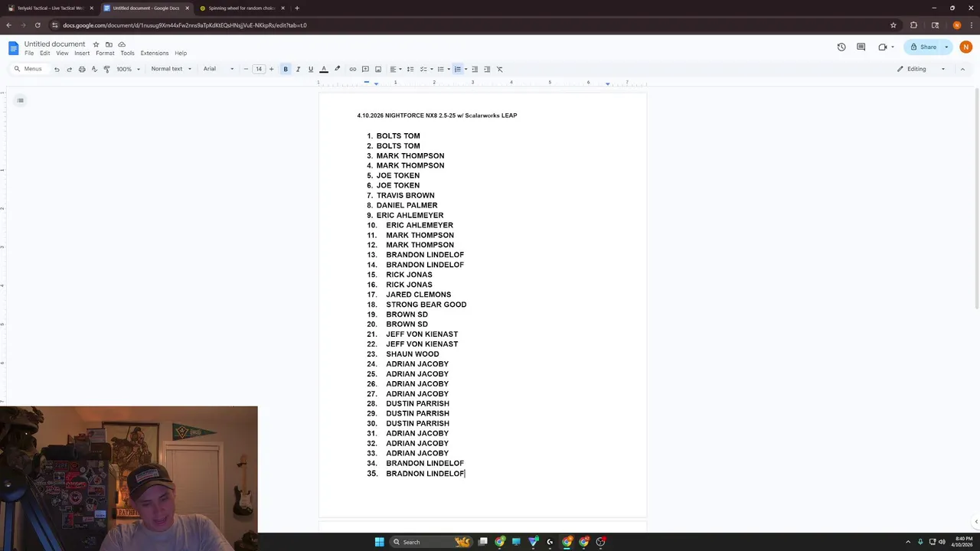Open the bulleted list options arrow
Screen dimensions: 980x551
pyautogui.click(x=449, y=69)
